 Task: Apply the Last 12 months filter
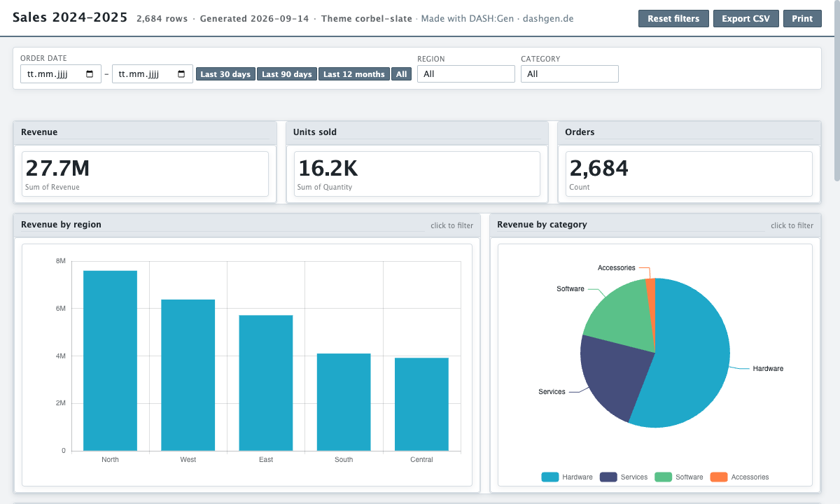(354, 74)
